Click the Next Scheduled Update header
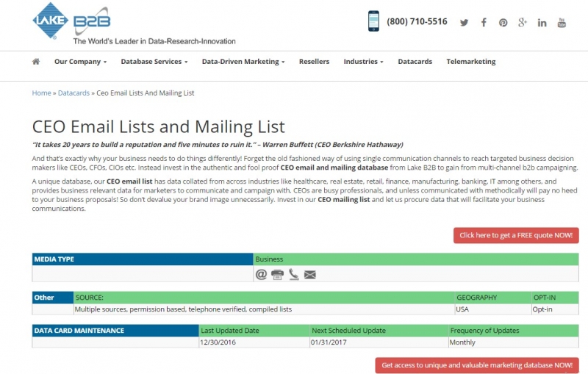This screenshot has width=588, height=374. pyautogui.click(x=379, y=331)
